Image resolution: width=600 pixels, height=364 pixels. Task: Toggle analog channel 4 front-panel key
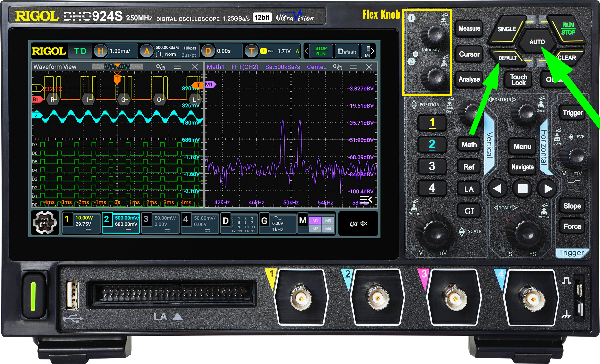(432, 188)
